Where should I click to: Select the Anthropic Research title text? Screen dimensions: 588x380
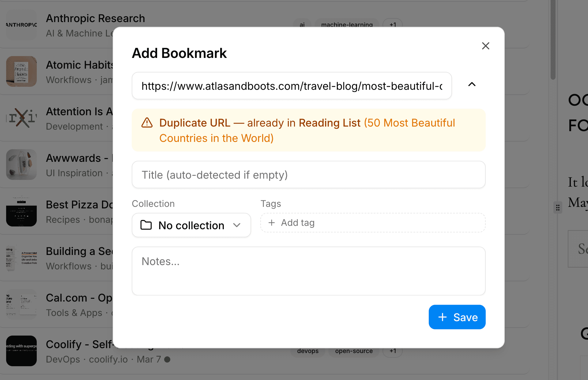pos(96,18)
